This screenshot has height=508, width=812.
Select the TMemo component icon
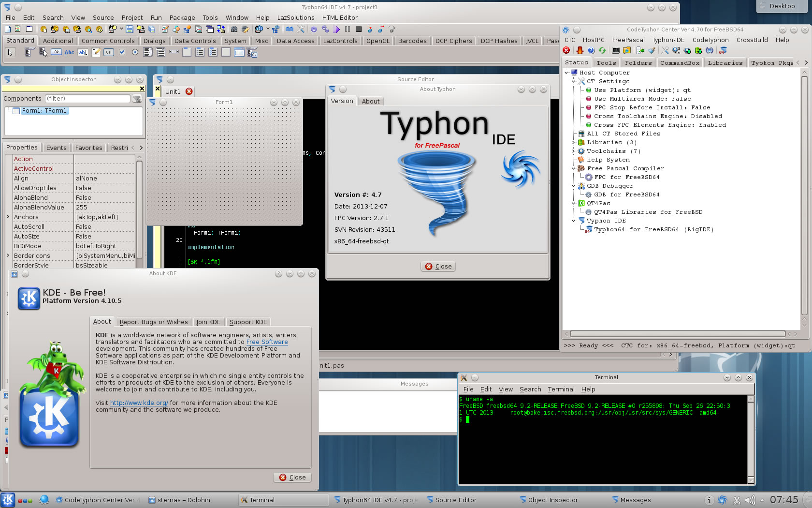click(x=96, y=52)
